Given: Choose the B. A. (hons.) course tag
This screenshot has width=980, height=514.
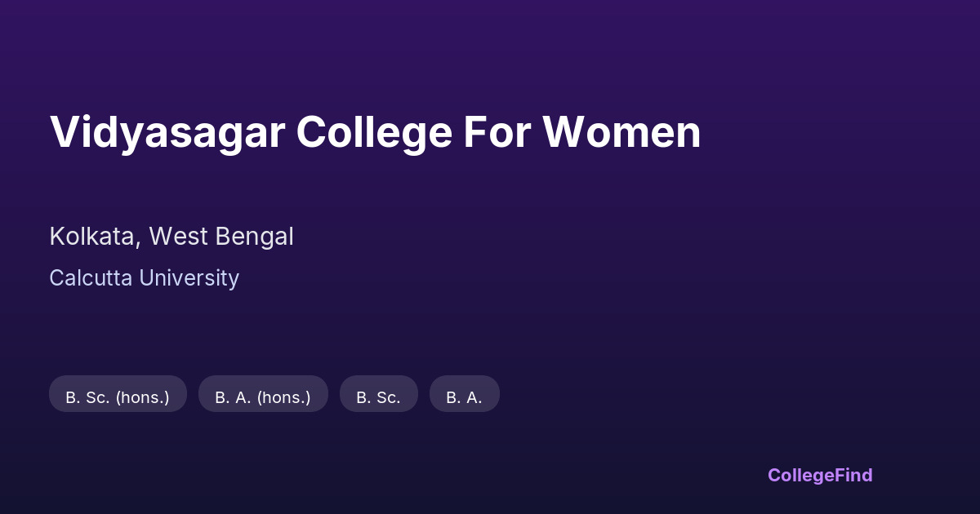Looking at the screenshot, I should point(263,397).
